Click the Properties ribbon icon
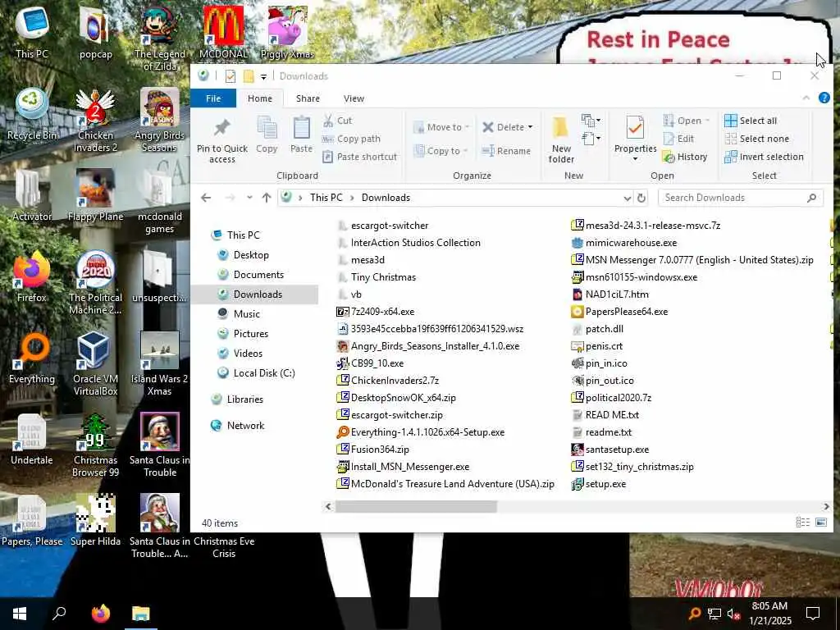 (636, 129)
